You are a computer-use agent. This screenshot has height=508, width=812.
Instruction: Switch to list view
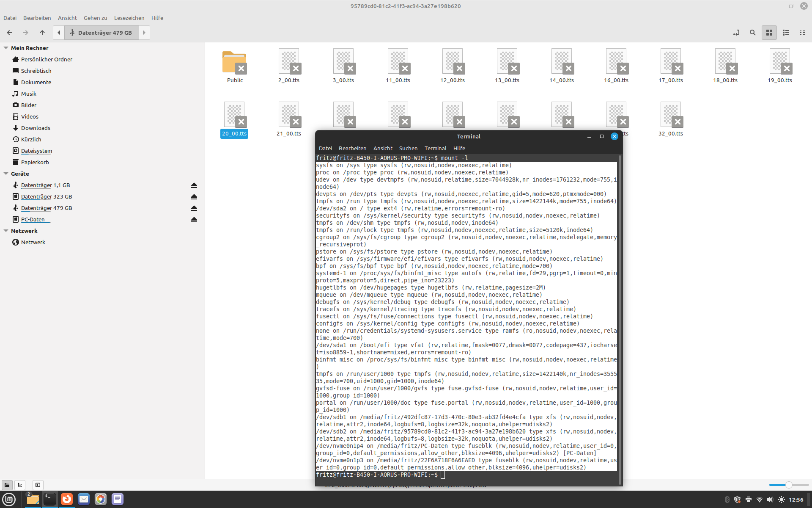coord(786,33)
